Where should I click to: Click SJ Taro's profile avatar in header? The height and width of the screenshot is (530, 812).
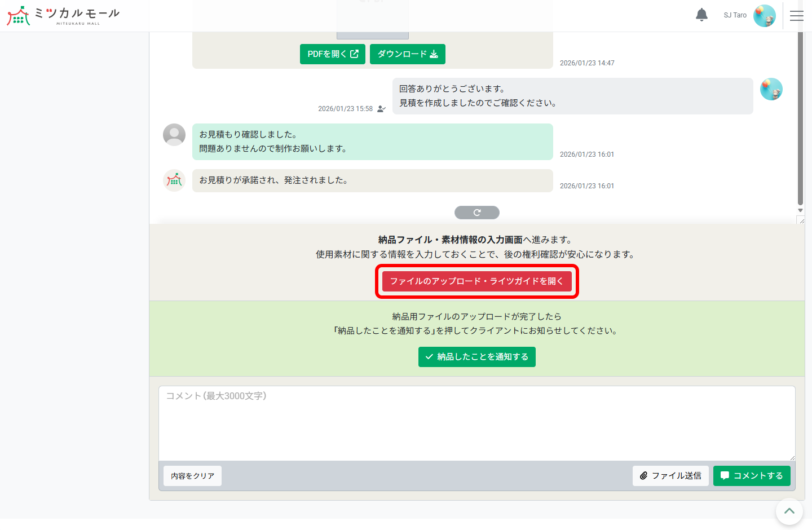(765, 15)
